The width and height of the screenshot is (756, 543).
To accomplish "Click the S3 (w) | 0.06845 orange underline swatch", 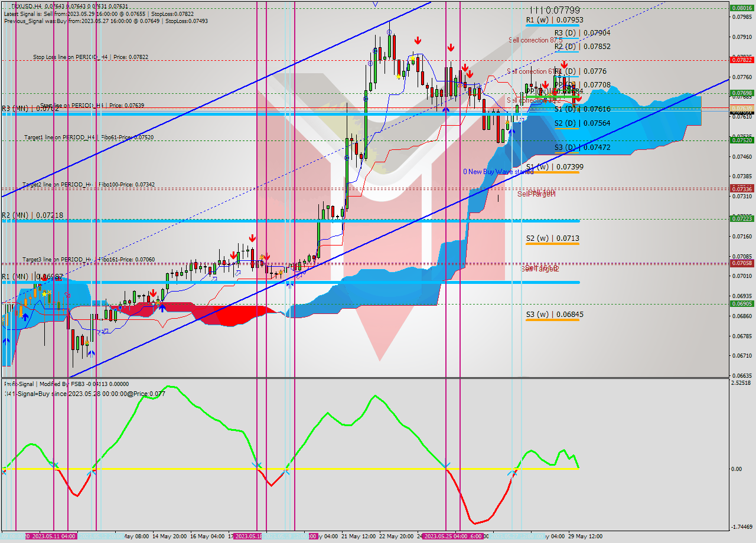I will [x=553, y=320].
